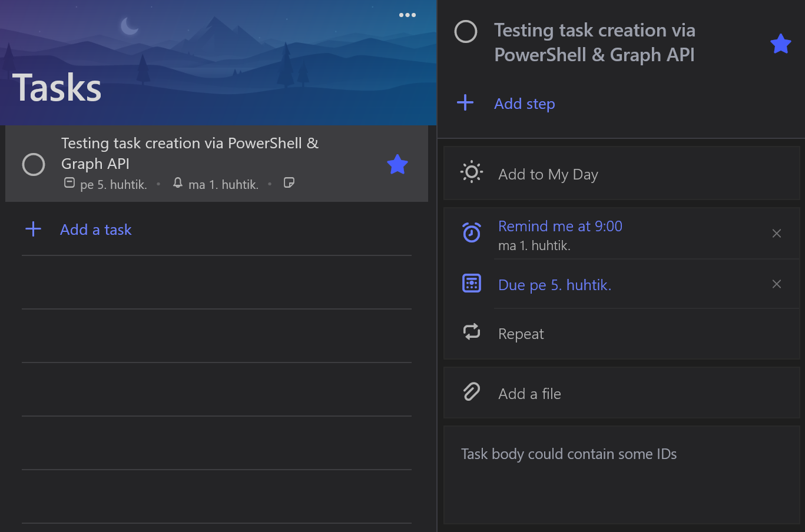Toggle the importance star in the detail pane

point(780,44)
